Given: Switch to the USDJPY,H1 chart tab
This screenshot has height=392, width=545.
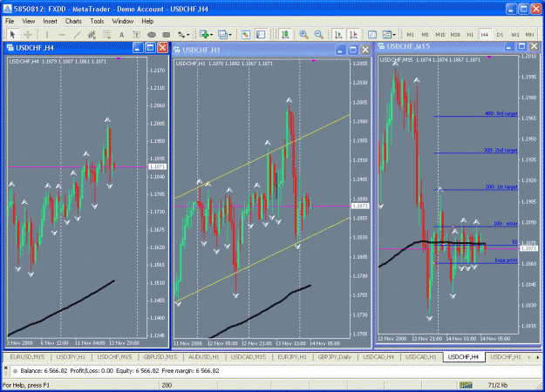Looking at the screenshot, I should pos(71,357).
